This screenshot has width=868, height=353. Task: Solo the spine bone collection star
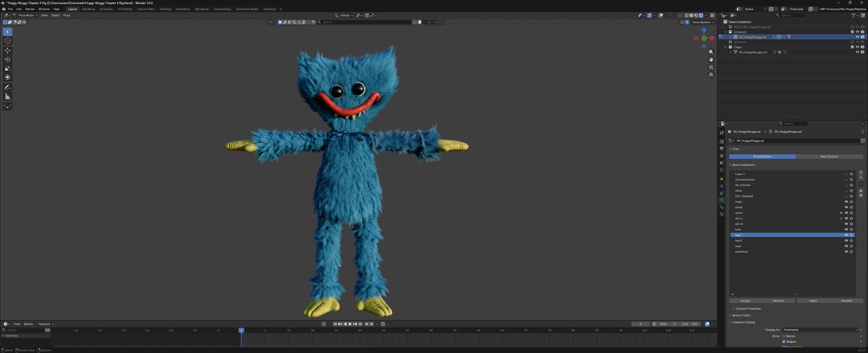852,213
